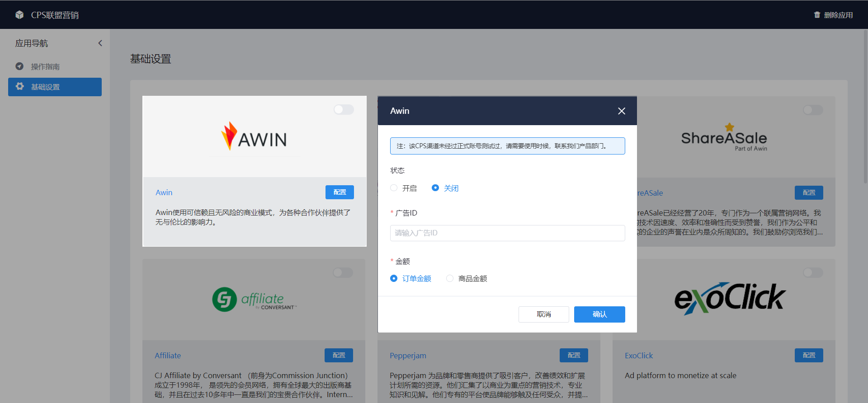Toggle the Affiliate card switch
The width and height of the screenshot is (868, 403).
(343, 272)
